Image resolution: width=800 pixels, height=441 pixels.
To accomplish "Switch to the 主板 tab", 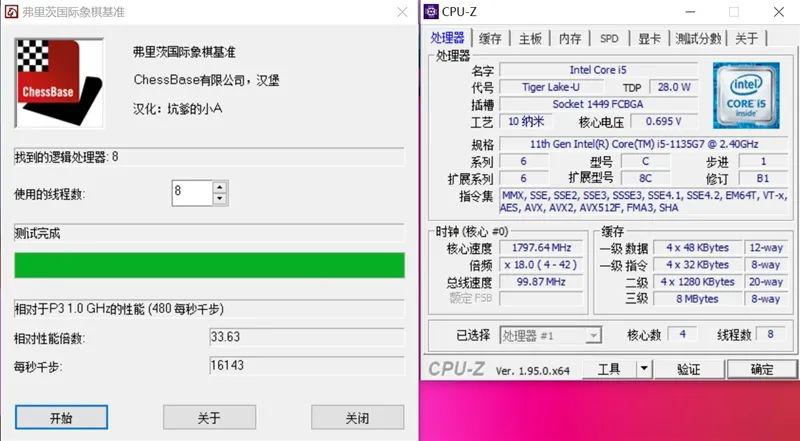I will (530, 39).
